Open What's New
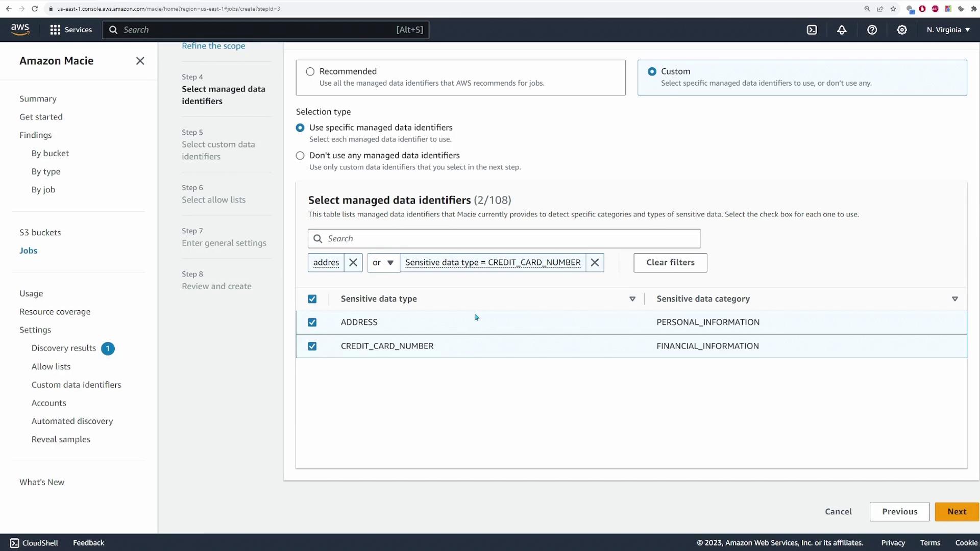 point(42,482)
